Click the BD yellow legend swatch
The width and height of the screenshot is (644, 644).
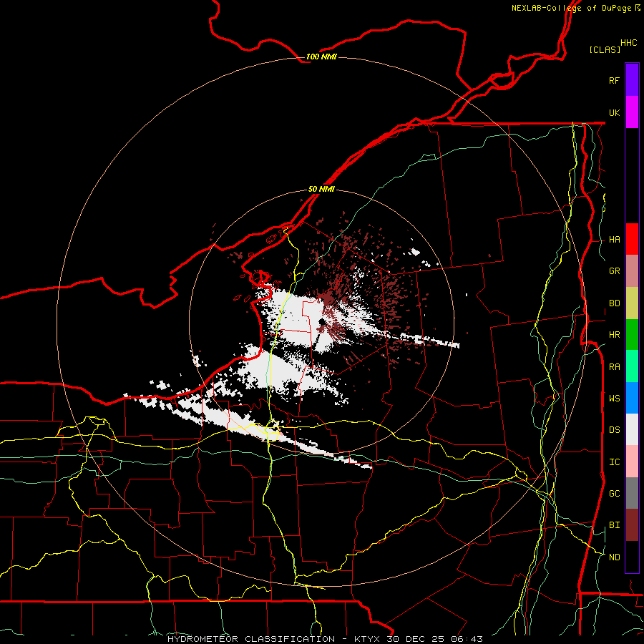[x=632, y=303]
